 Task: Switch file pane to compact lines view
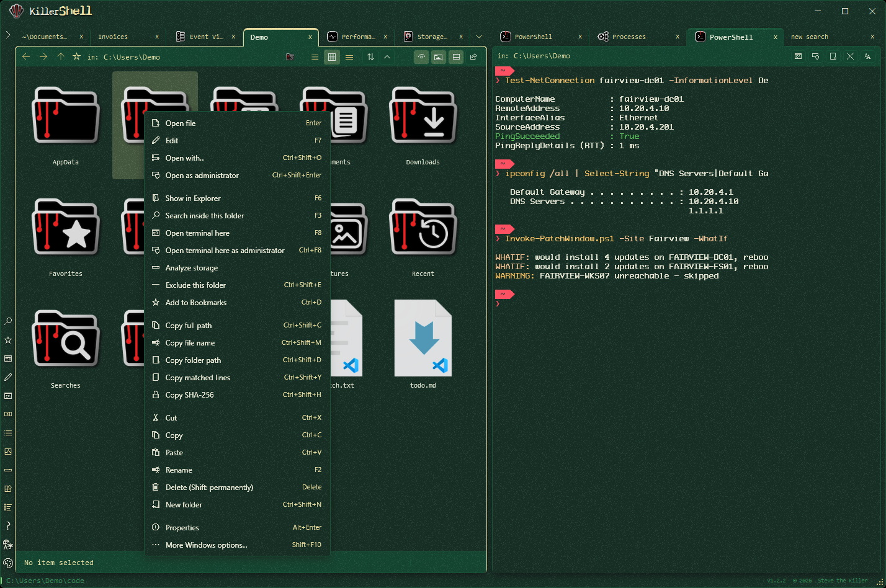pos(349,56)
